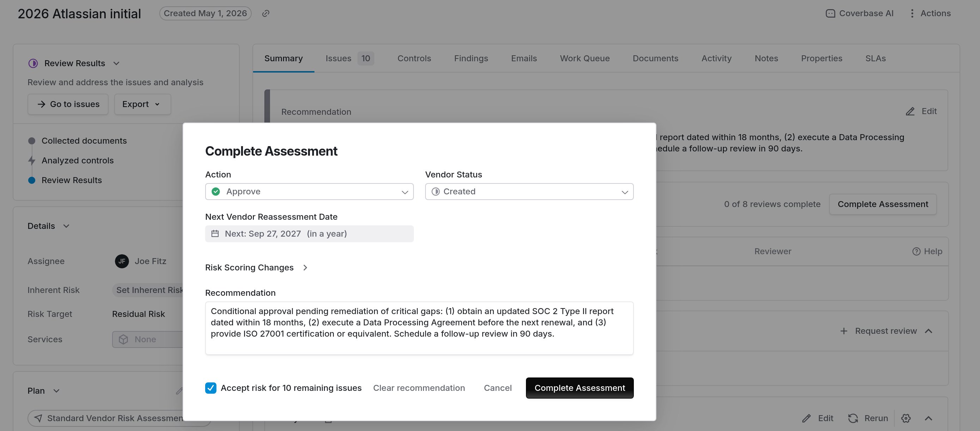
Task: Collapse the Request review section chevron
Action: pos(928,331)
